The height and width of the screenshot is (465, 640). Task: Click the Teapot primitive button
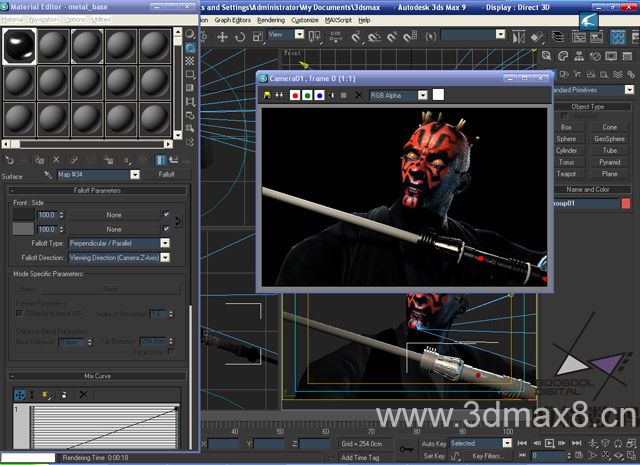pyautogui.click(x=566, y=174)
